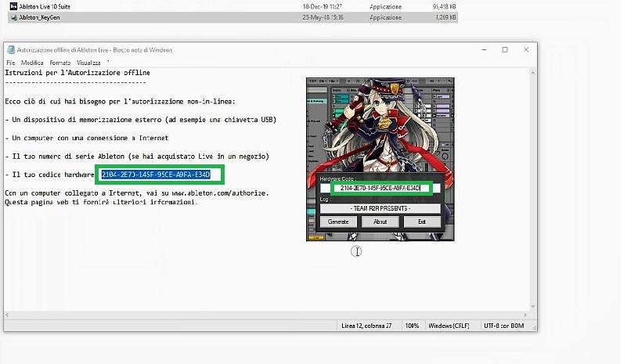
Task: Click the Ableton Live 10 Suite file name
Action: (x=45, y=6)
